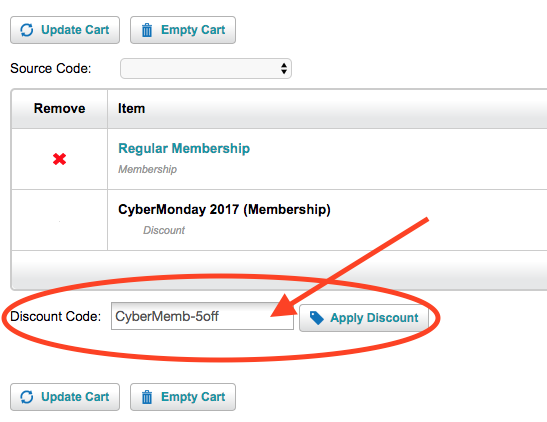Click the Update Cart button below the discount code
Screen dimensions: 547x422
[65, 397]
